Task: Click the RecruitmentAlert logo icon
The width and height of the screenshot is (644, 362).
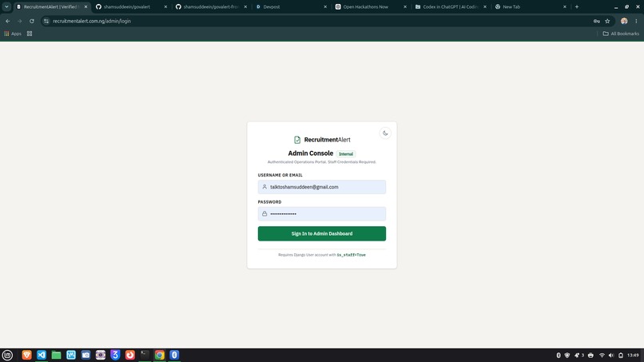Action: [x=297, y=140]
